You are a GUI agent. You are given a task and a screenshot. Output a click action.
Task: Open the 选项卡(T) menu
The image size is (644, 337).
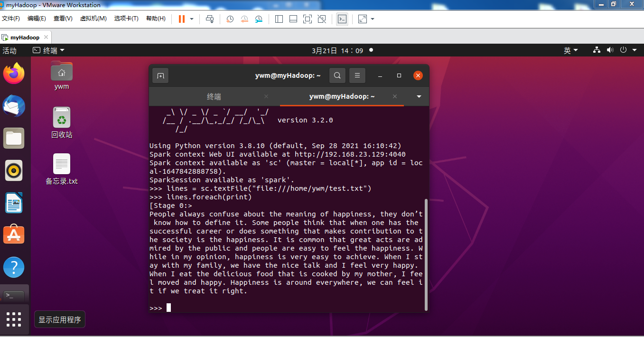(126, 19)
